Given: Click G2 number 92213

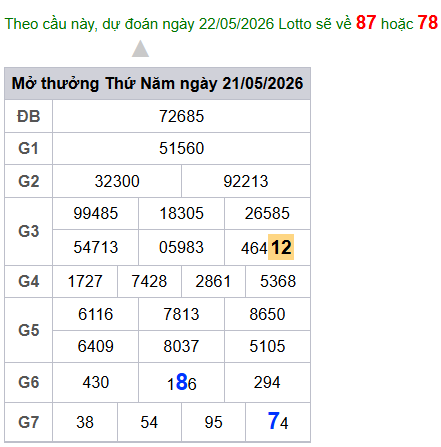Looking at the screenshot, I should (246, 181).
